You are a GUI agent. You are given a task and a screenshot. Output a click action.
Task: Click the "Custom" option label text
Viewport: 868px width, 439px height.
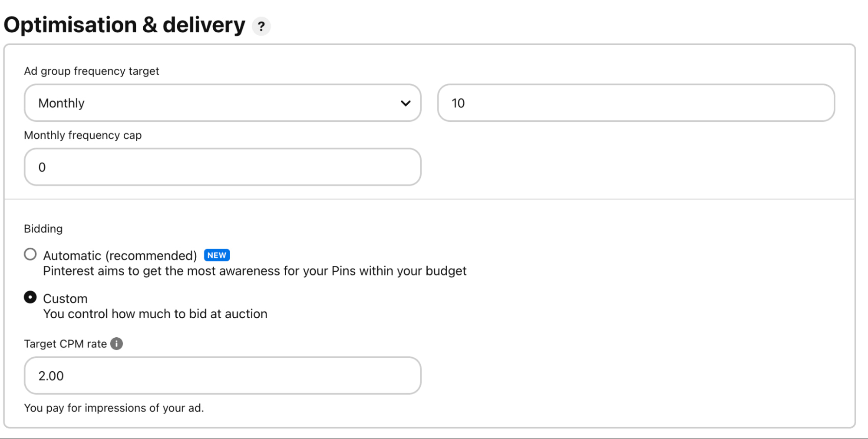pyautogui.click(x=65, y=299)
